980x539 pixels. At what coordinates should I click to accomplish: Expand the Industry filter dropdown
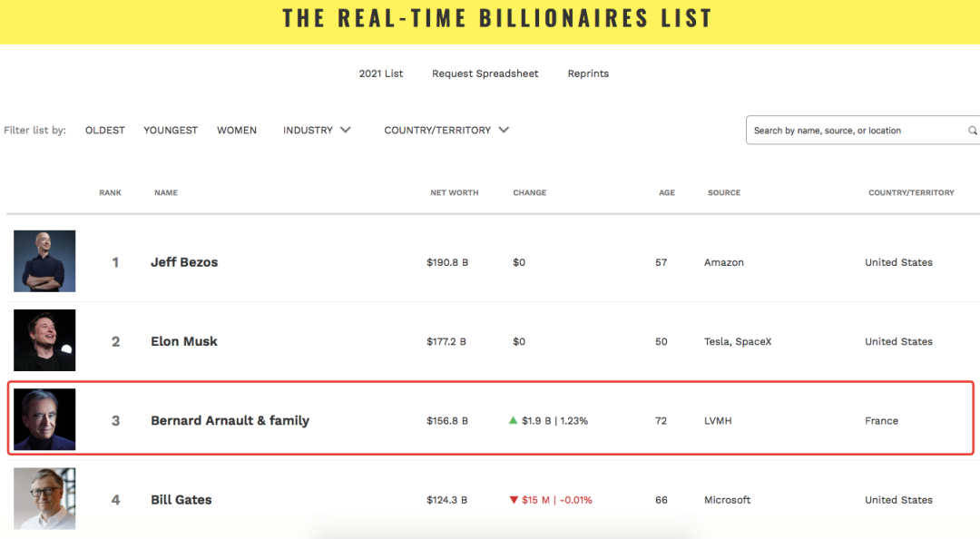(x=317, y=131)
